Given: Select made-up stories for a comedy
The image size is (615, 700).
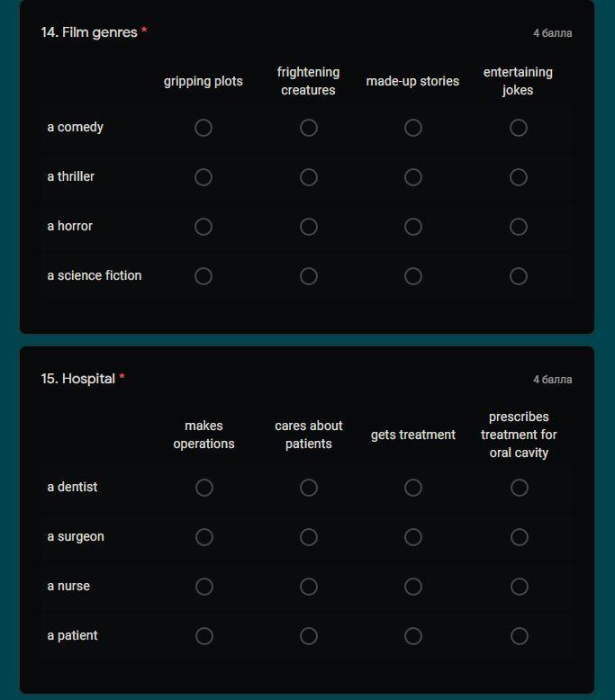Looking at the screenshot, I should click(413, 128).
